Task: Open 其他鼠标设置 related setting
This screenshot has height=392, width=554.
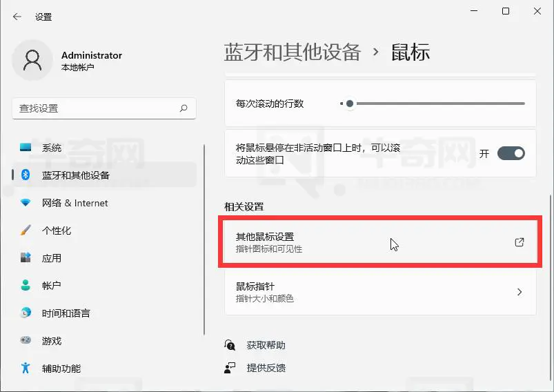Action: tap(380, 242)
